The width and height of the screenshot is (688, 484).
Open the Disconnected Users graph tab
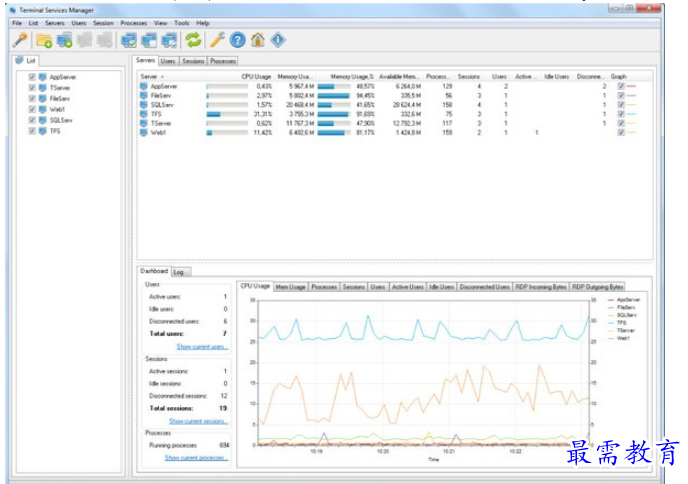484,287
